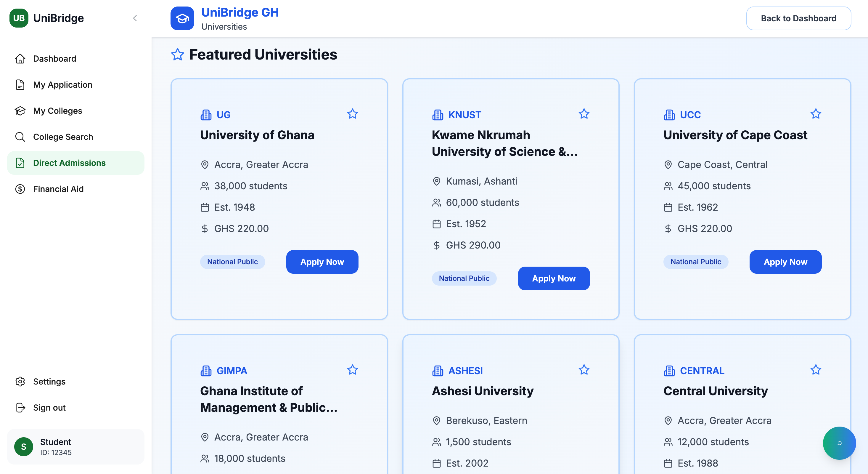Click Back to Dashboard button

coord(798,19)
